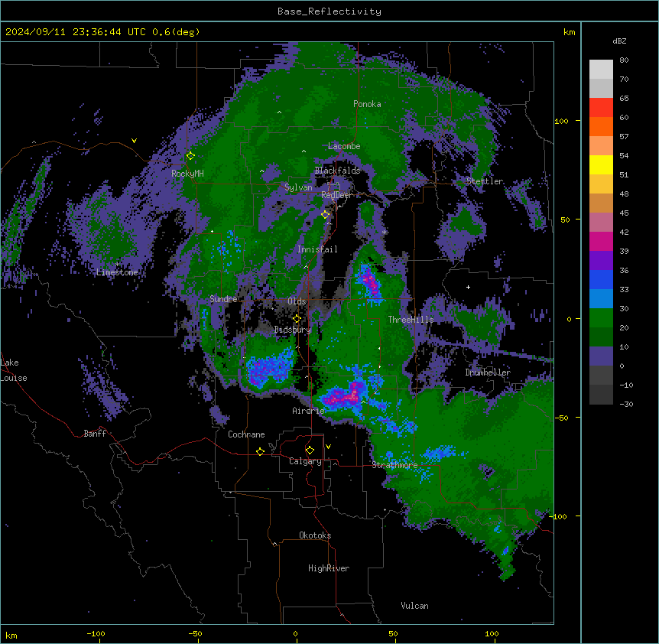The image size is (659, 644).
Task: Select the Sylvan label on the map
Action: (298, 187)
